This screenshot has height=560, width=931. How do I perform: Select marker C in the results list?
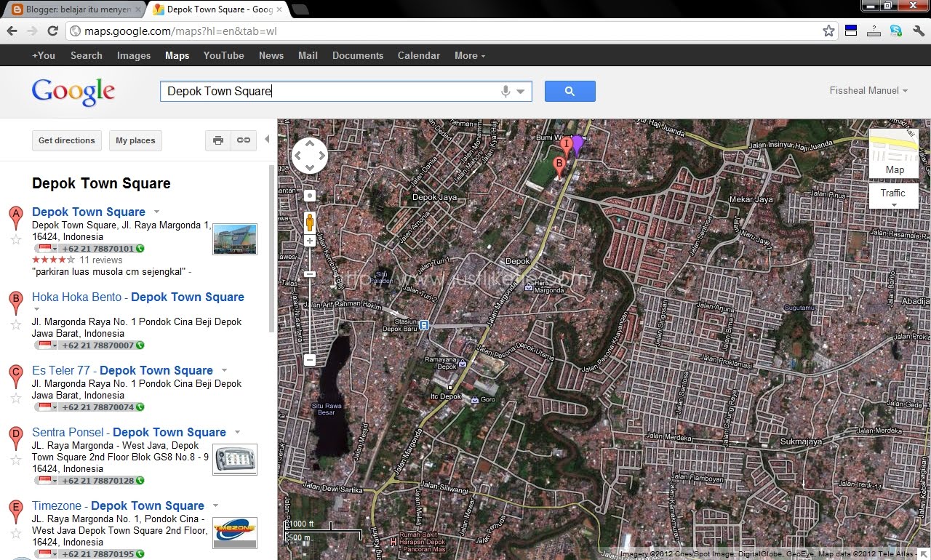(15, 376)
